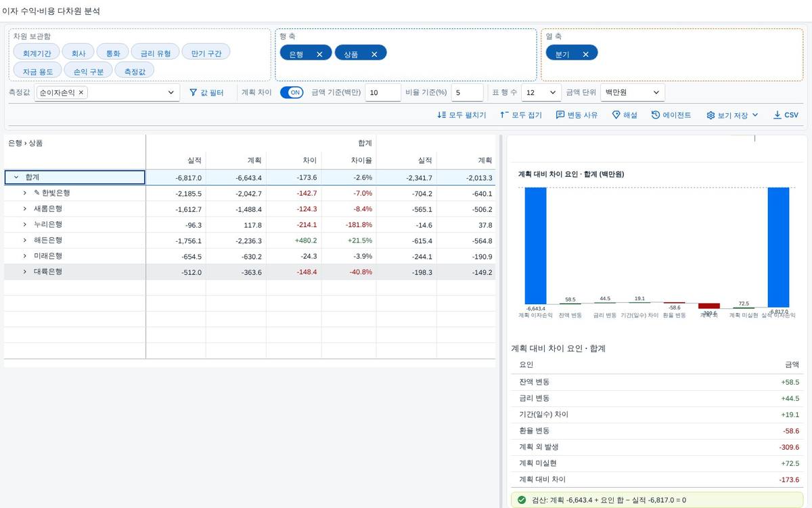Image resolution: width=812 pixels, height=508 pixels.
Task: Expand the 새롬은행 row
Action: pyautogui.click(x=24, y=209)
